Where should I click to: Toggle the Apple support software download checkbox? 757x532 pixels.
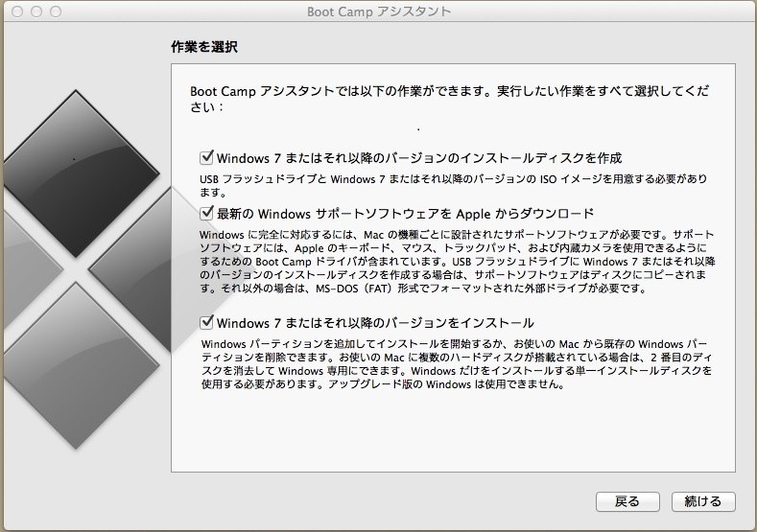click(206, 213)
